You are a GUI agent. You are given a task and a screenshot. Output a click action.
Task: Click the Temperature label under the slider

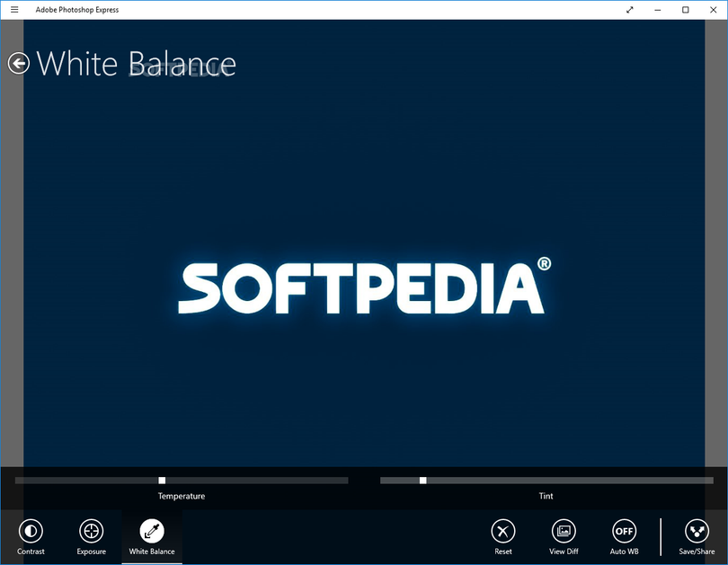(182, 496)
